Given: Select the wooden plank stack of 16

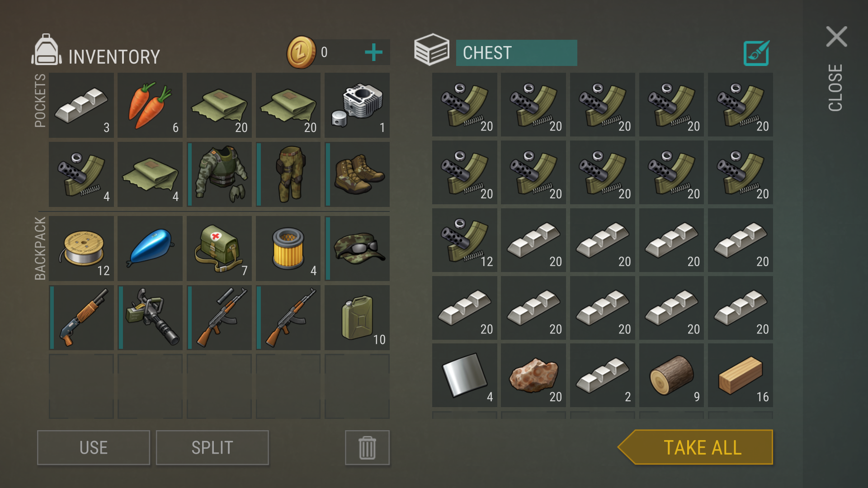Looking at the screenshot, I should click(x=741, y=375).
